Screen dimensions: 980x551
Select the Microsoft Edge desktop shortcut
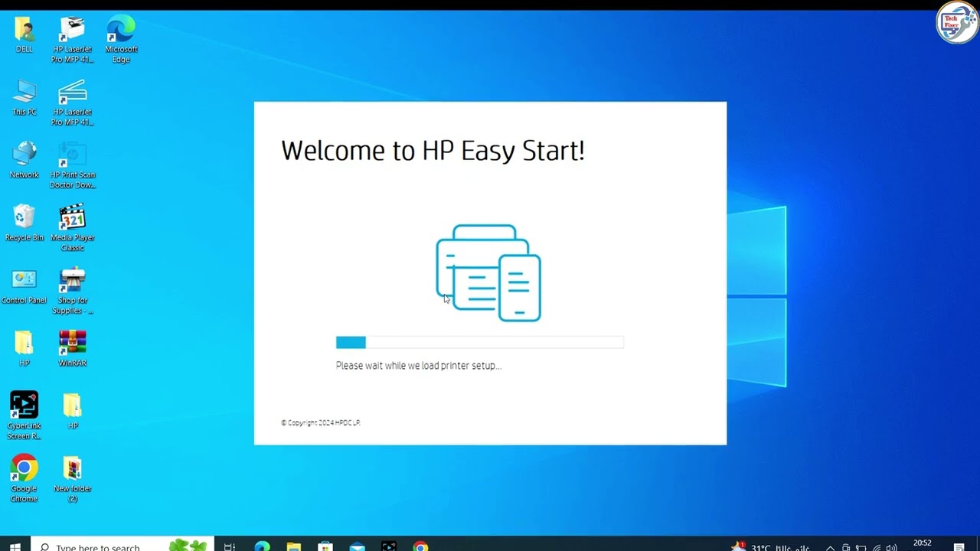point(121,40)
